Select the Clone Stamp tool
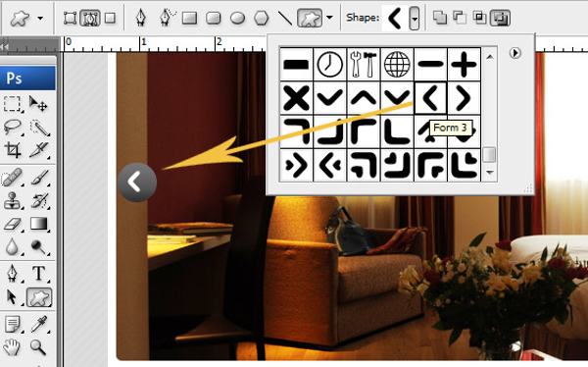 13,200
